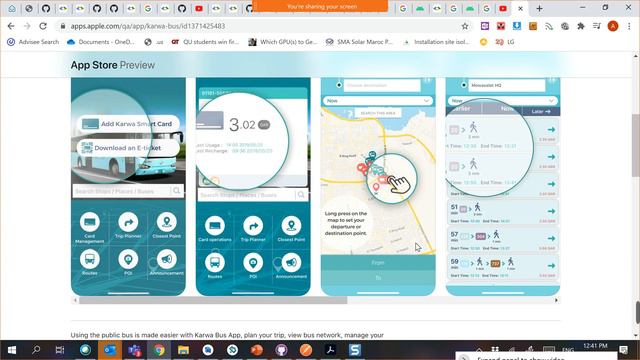Close the active App Store tab
The image size is (640, 360).
pos(520,9)
